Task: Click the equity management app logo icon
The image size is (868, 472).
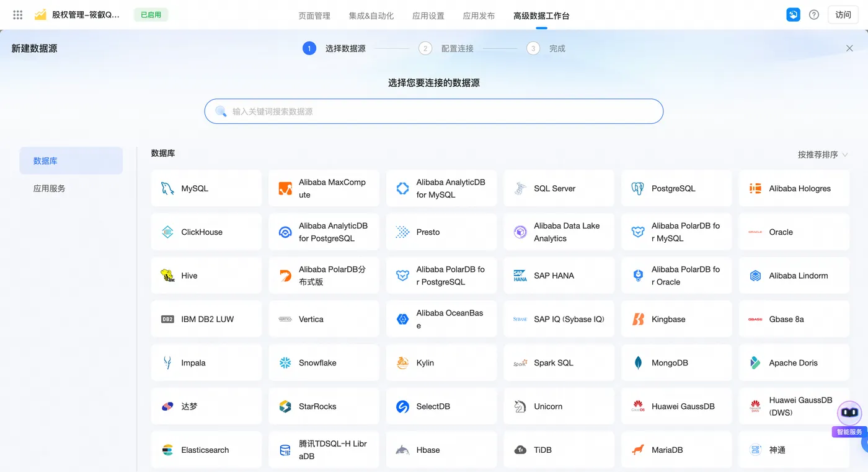Action: point(40,15)
